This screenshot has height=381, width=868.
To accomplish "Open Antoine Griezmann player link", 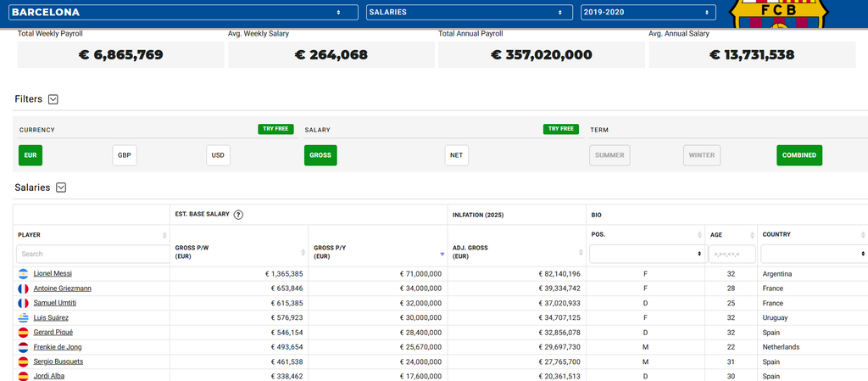I will [63, 289].
